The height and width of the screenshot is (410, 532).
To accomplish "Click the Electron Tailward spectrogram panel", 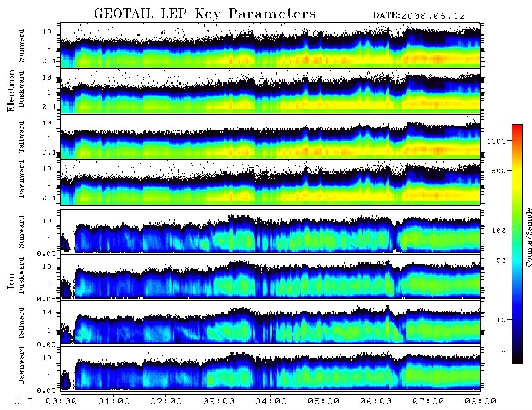I will (270, 137).
